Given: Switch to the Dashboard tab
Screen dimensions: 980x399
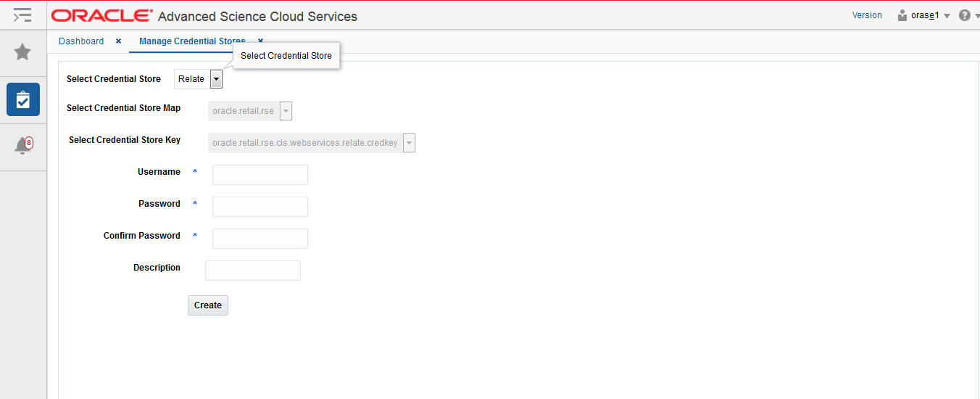Looking at the screenshot, I should tap(81, 41).
